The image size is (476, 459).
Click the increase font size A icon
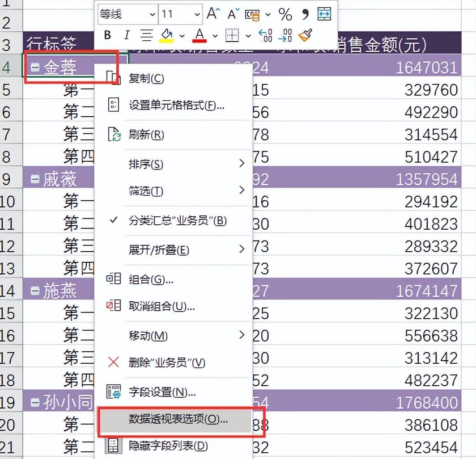coord(213,14)
